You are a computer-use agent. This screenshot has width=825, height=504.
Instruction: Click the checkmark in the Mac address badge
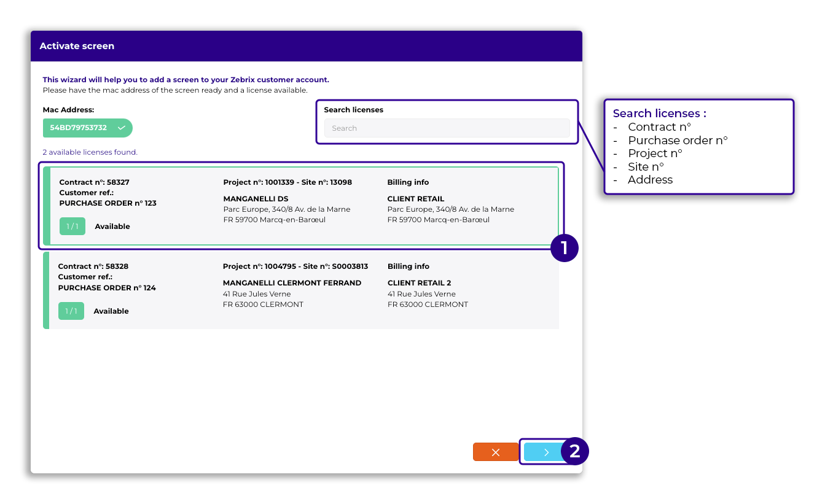pyautogui.click(x=122, y=128)
